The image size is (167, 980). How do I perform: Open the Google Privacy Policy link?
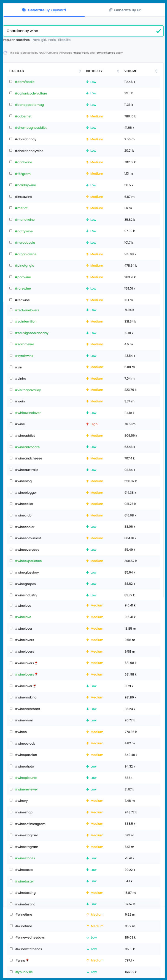[81, 53]
